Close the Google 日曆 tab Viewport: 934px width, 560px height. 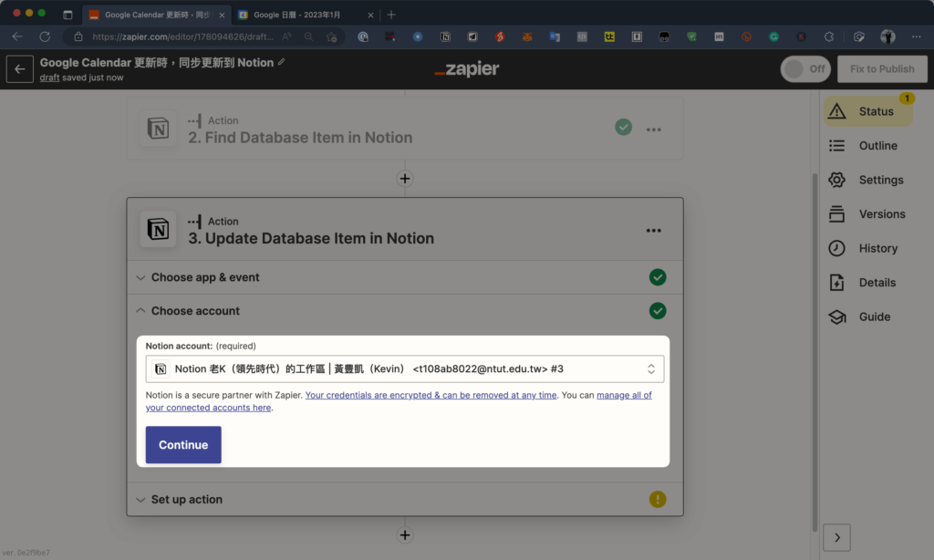pos(370,15)
